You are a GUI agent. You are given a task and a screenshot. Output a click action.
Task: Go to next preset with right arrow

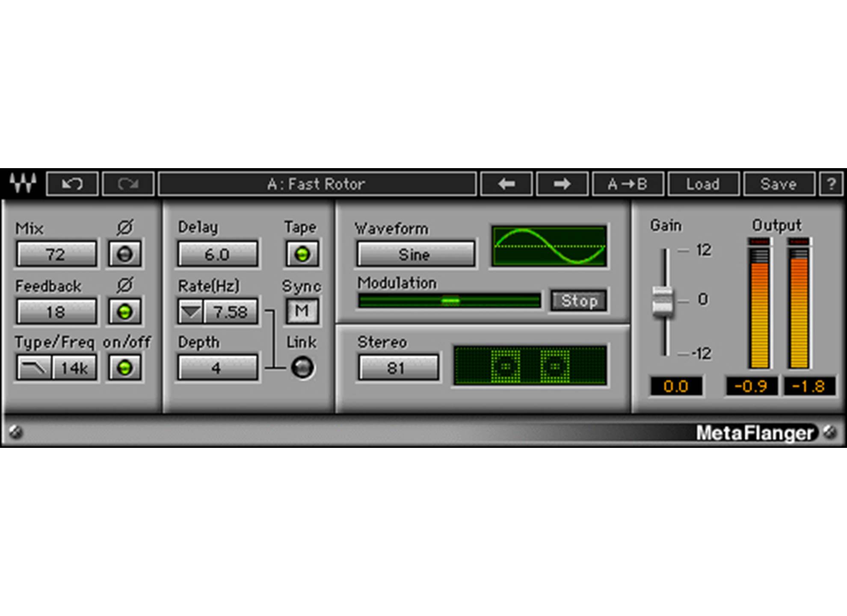coord(562,184)
